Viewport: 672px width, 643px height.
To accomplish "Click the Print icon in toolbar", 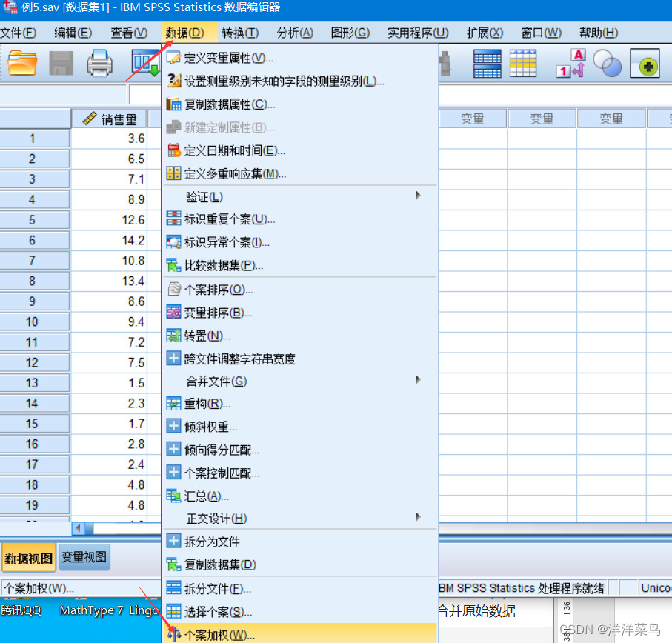I will click(x=100, y=63).
